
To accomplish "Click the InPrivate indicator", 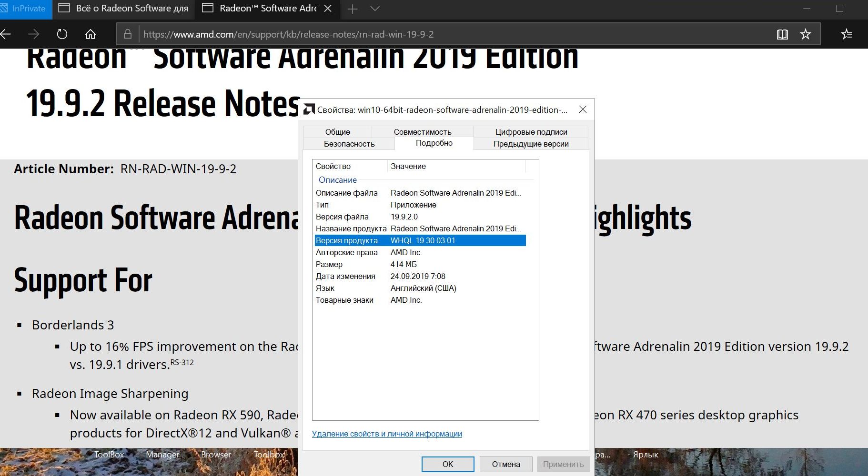I will tap(26, 9).
